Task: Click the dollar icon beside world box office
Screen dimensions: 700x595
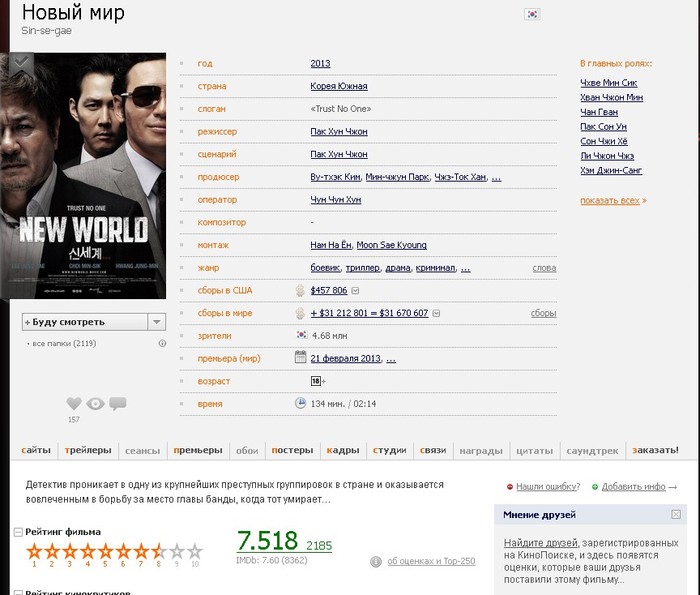Action: coord(300,313)
